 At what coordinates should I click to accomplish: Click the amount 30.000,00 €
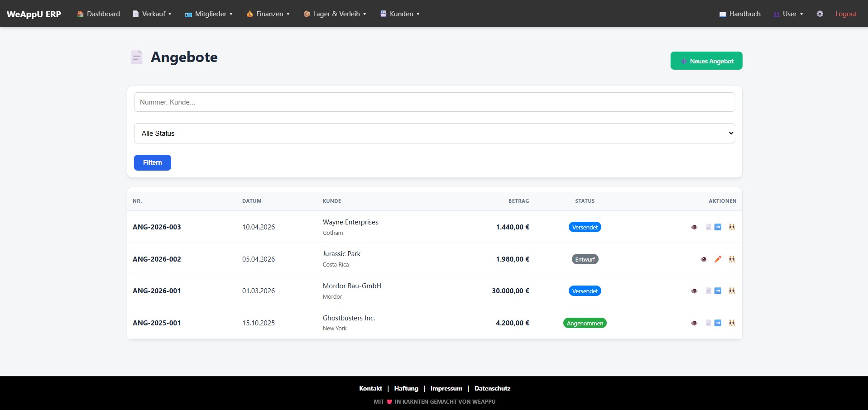click(x=510, y=291)
